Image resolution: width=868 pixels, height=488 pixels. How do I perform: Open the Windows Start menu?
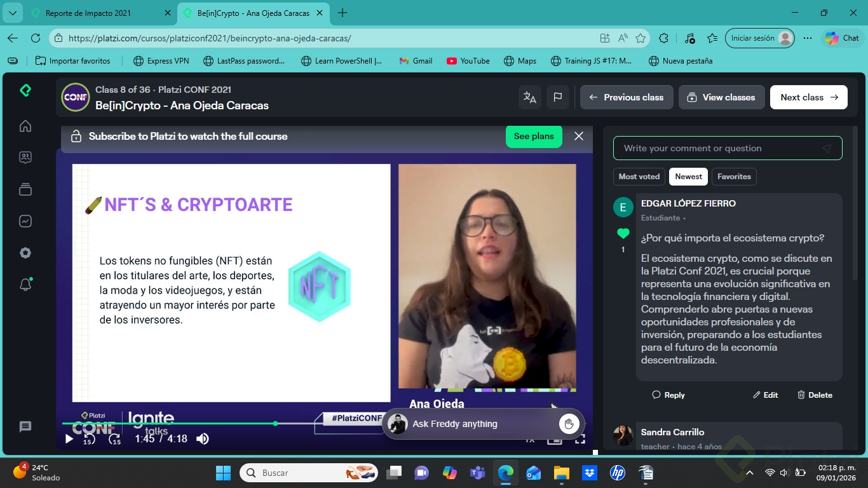pyautogui.click(x=224, y=473)
